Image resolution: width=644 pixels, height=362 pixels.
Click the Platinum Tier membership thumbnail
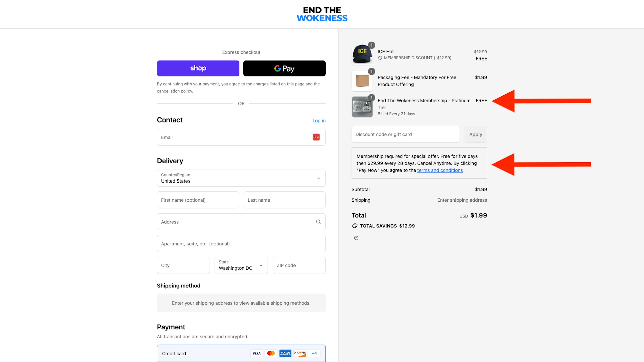point(362,107)
